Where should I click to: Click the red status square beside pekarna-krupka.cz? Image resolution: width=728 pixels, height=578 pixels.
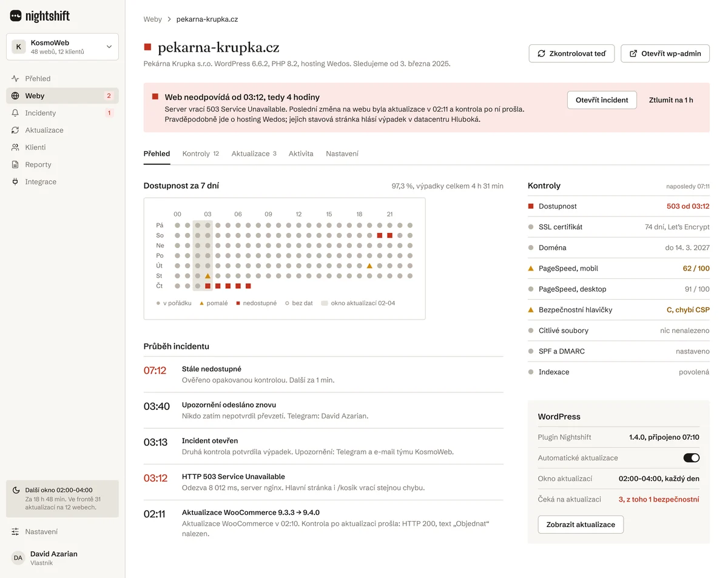pyautogui.click(x=147, y=47)
